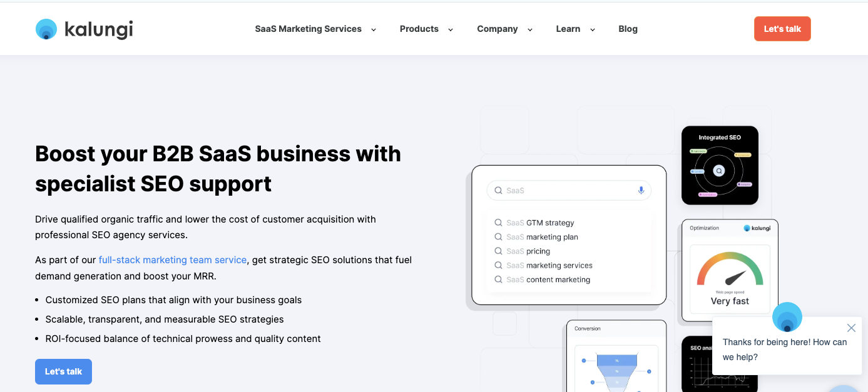Image resolution: width=868 pixels, height=392 pixels.
Task: Click the SaaS search input field
Action: coord(569,190)
